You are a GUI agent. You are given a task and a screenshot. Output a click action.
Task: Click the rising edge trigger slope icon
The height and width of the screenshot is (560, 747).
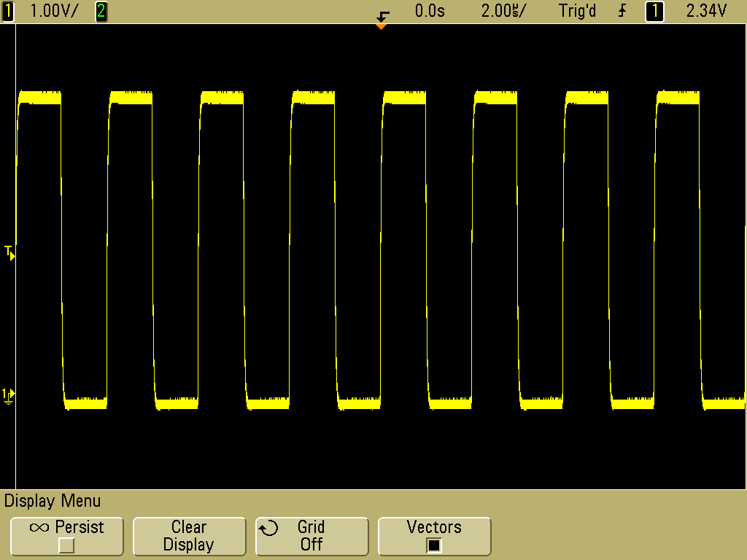[622, 11]
